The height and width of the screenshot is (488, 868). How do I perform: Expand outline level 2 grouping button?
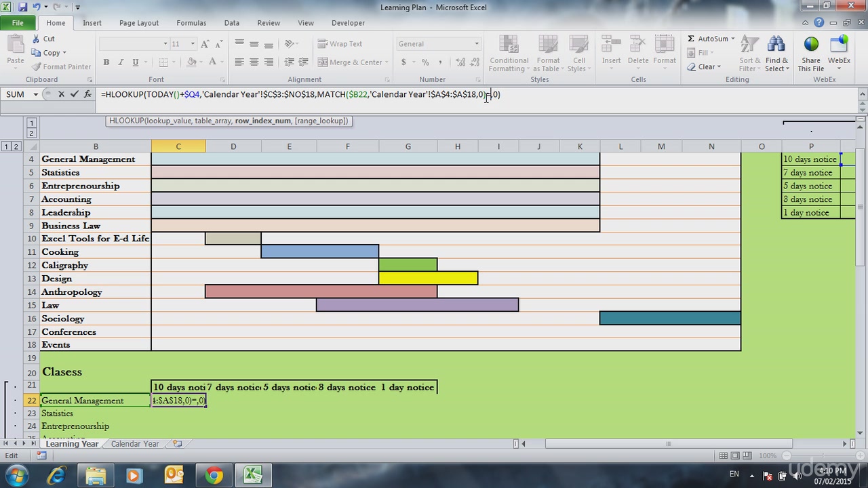[x=16, y=146]
